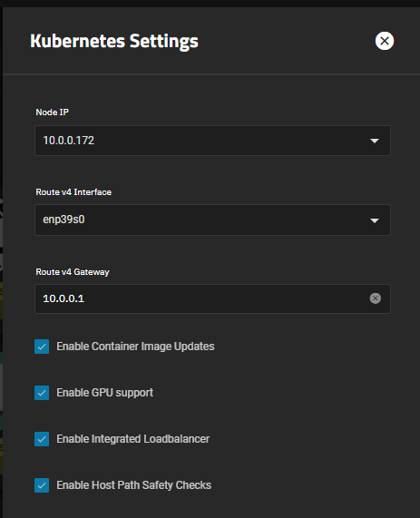This screenshot has width=420, height=518.
Task: Click the Route v4 Interface label
Action: 73,192
